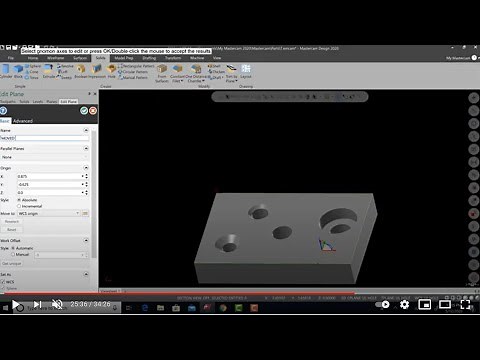This screenshot has height=360, width=480.
Task: Activate the Revolve tool
Action: point(65,66)
